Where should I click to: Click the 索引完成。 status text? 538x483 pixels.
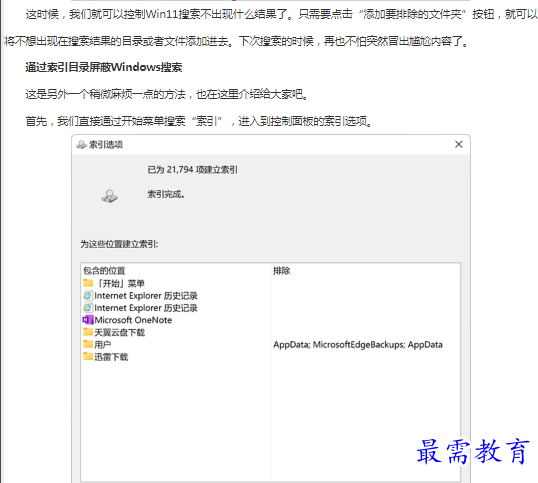pyautogui.click(x=166, y=194)
